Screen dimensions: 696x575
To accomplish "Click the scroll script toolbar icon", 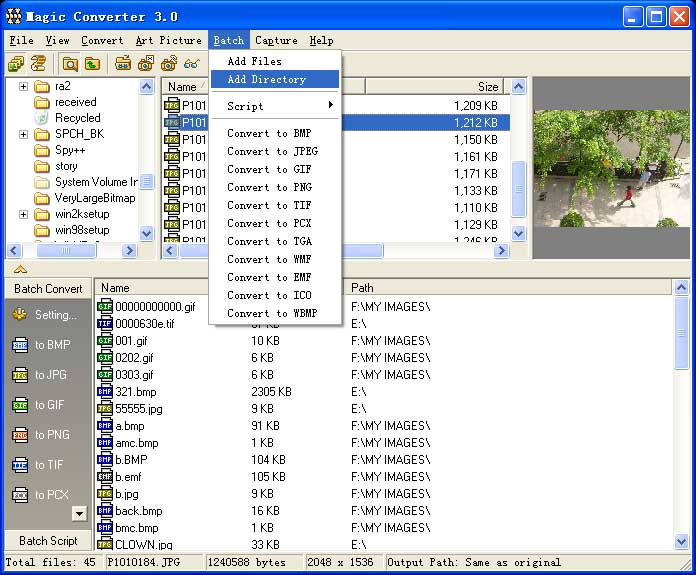I will click(x=39, y=63).
